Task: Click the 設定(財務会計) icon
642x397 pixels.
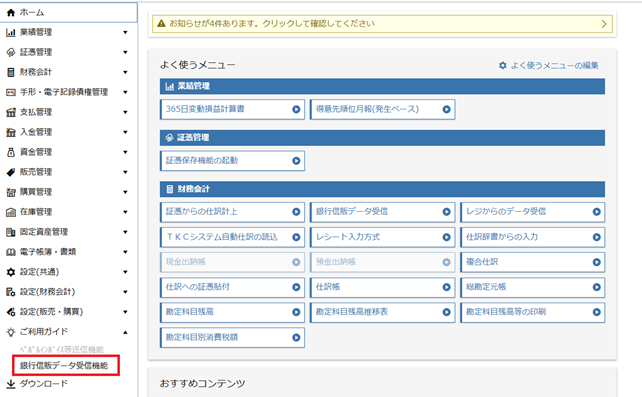Action: pyautogui.click(x=11, y=292)
